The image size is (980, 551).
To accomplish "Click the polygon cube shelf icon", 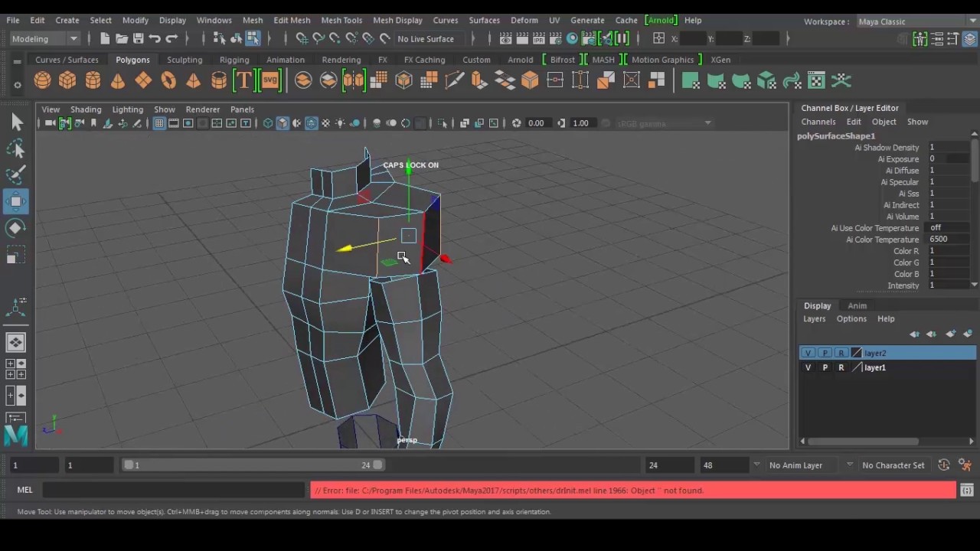I will [x=67, y=80].
